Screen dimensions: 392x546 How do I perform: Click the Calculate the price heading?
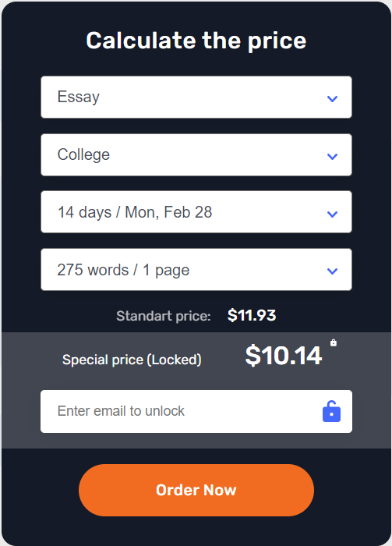[196, 41]
